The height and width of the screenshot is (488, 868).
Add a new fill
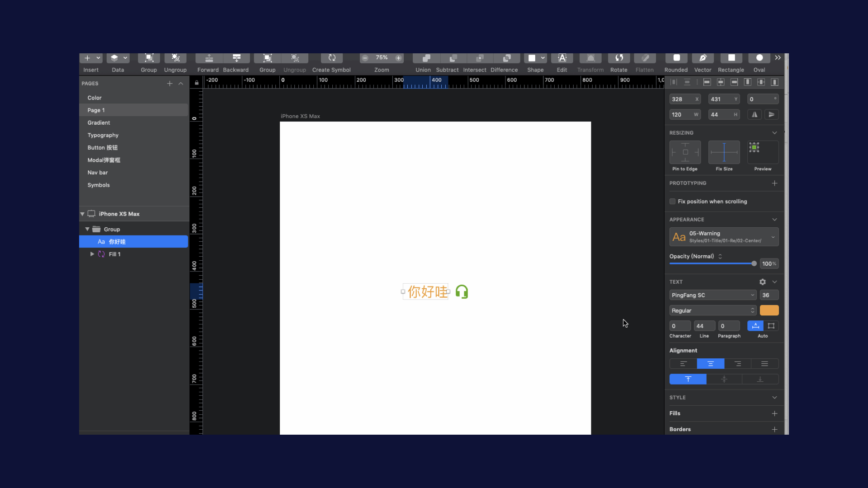pyautogui.click(x=774, y=413)
